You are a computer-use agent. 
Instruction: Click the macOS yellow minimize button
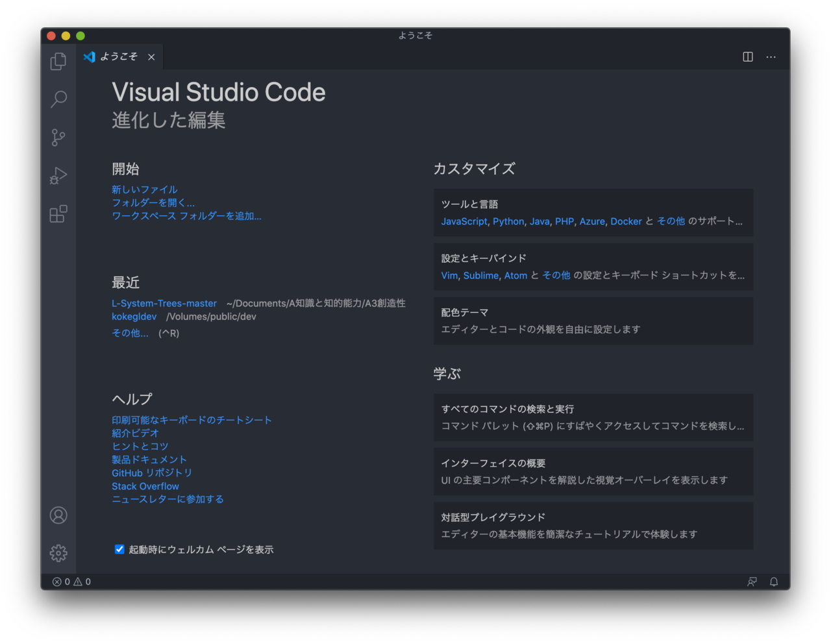coord(66,36)
